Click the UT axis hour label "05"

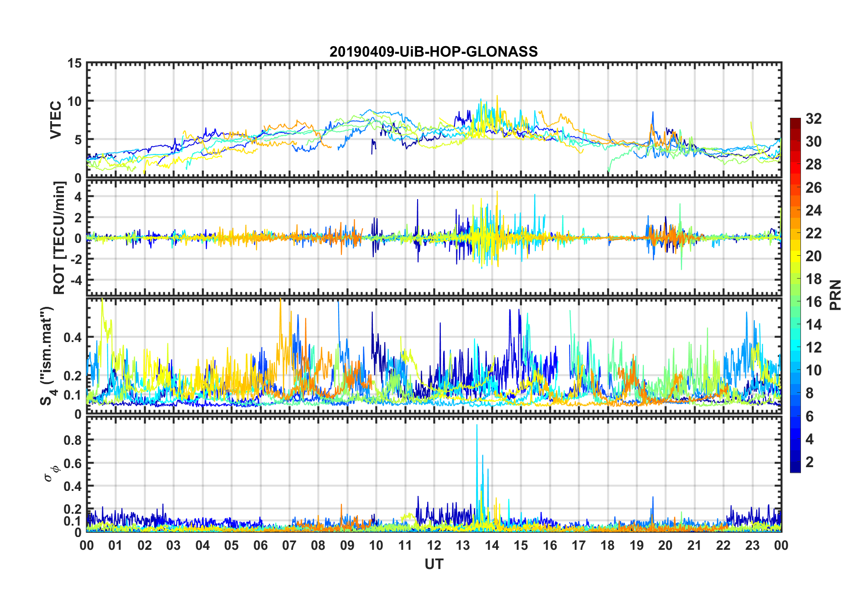(x=231, y=545)
